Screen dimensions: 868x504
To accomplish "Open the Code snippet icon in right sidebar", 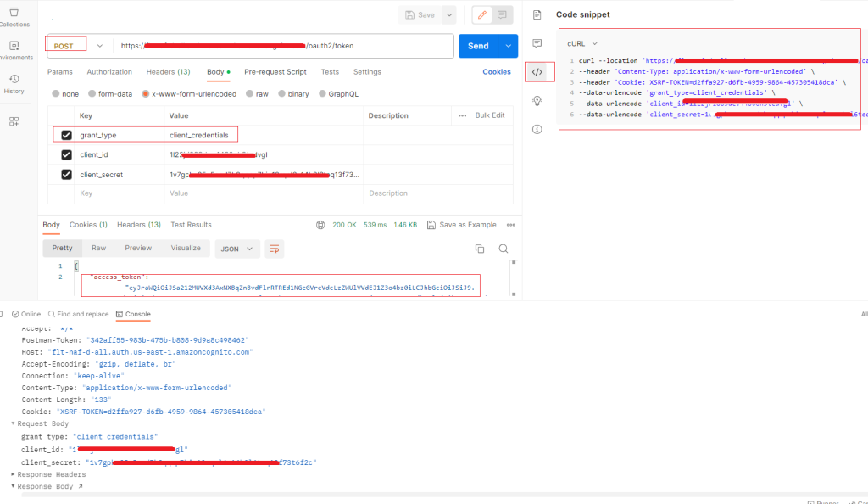I will (537, 72).
